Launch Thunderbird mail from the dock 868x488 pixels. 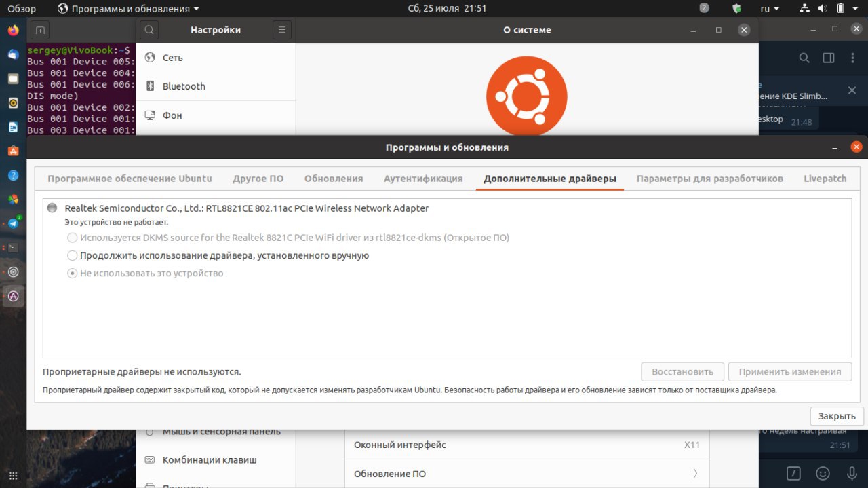[x=13, y=55]
